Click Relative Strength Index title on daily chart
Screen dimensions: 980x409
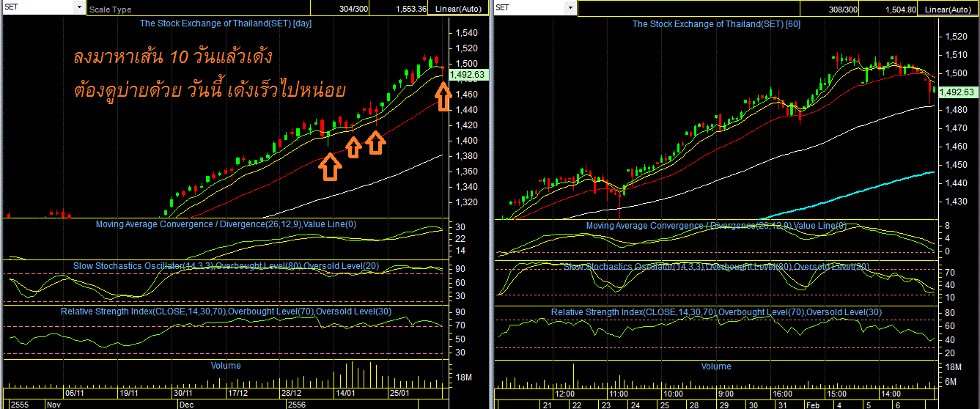226,312
